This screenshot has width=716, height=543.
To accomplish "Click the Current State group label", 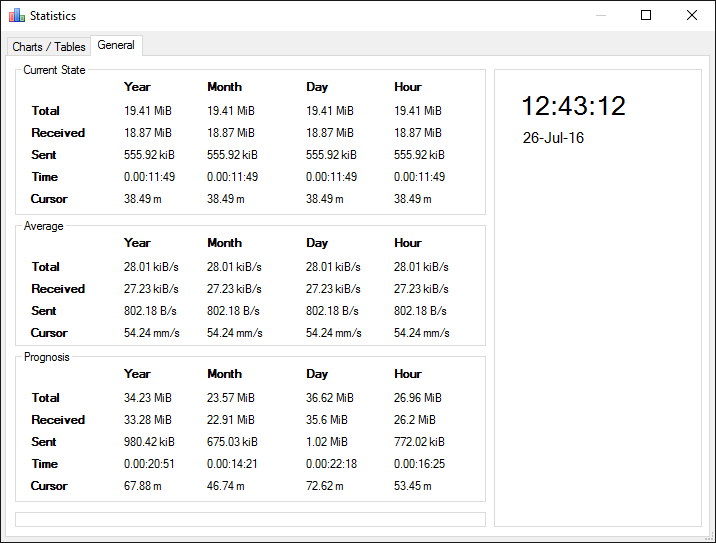I will point(54,70).
